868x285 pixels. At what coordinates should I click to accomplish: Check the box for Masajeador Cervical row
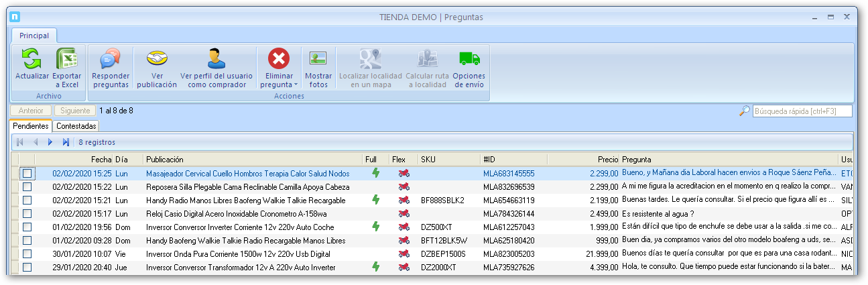pyautogui.click(x=27, y=174)
